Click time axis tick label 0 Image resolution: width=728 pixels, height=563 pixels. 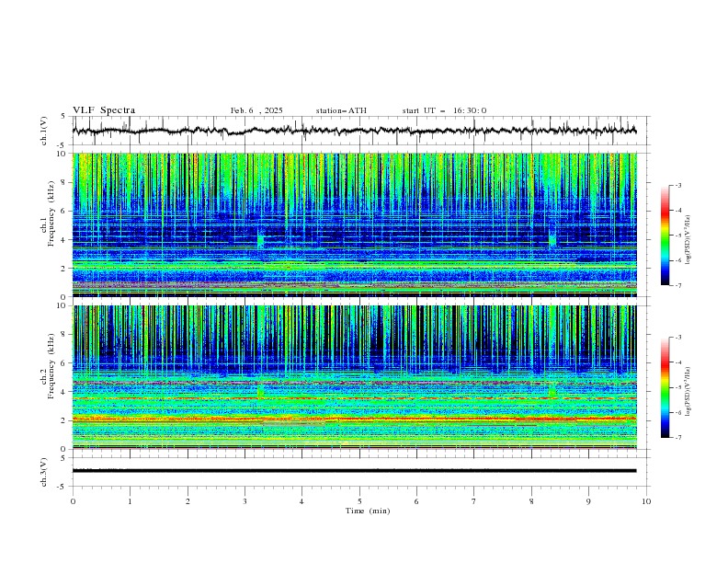coord(73,501)
